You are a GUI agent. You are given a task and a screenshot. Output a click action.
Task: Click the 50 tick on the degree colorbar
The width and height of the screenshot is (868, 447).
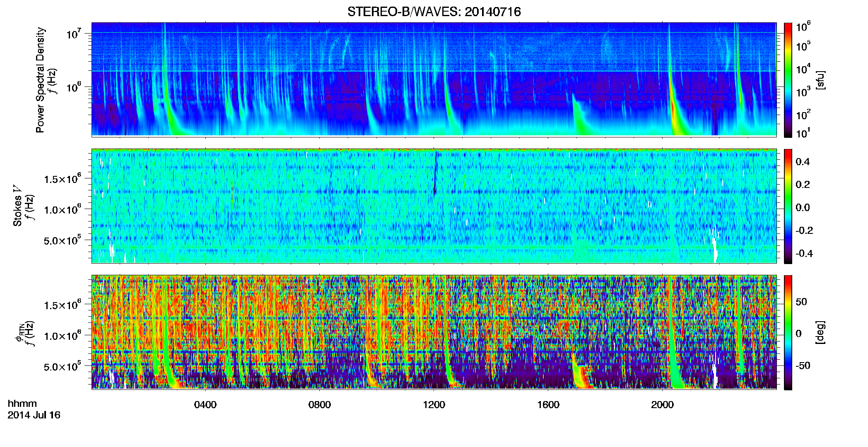coord(801,302)
